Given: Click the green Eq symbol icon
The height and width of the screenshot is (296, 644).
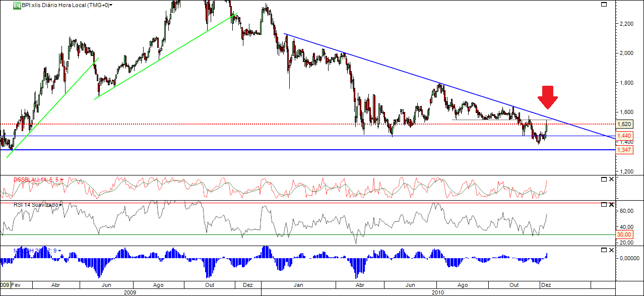Looking at the screenshot, I should [17, 5].
